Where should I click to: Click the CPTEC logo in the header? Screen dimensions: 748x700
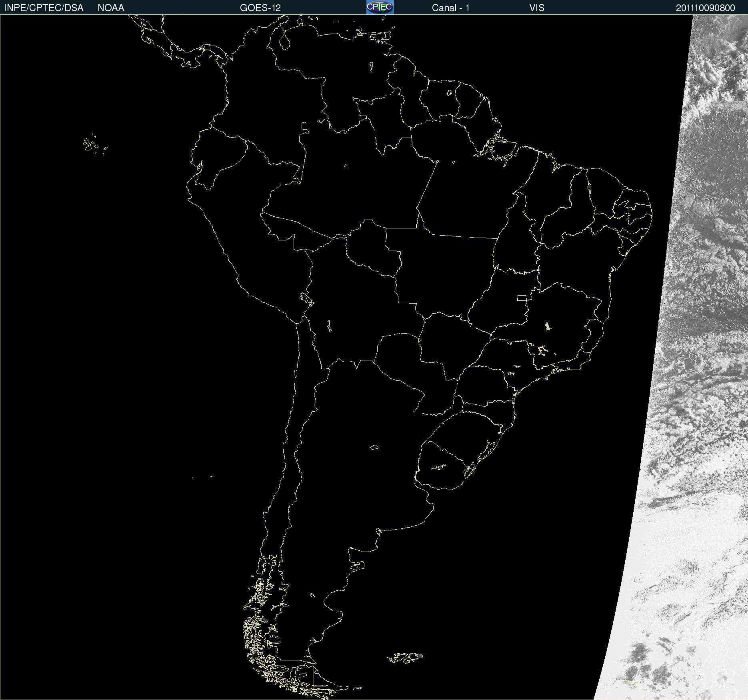point(380,7)
